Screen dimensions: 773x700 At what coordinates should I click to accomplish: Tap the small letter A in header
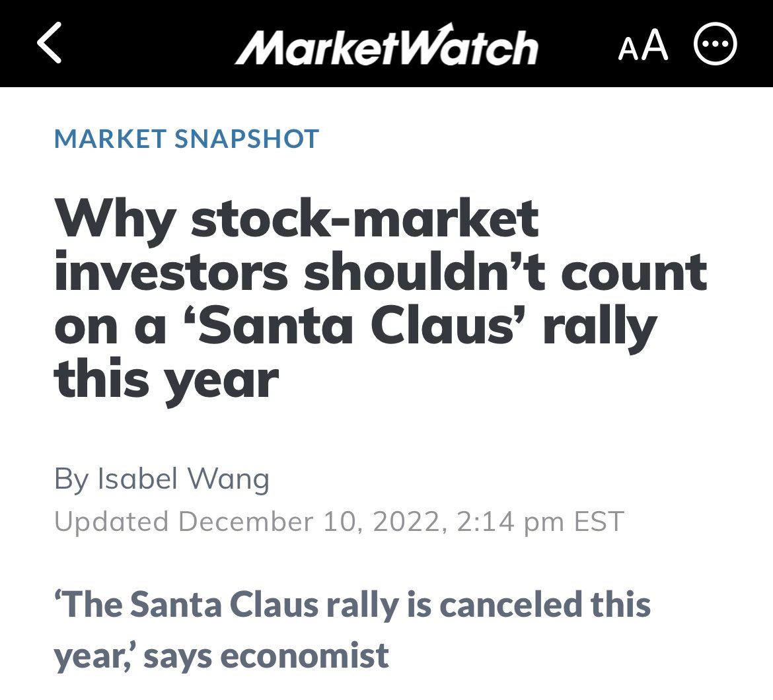(x=628, y=50)
